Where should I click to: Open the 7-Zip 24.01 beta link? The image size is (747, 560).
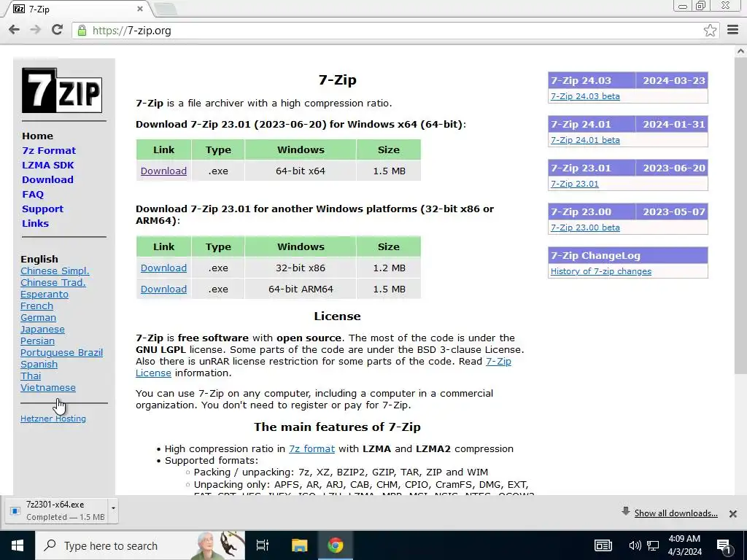point(585,140)
